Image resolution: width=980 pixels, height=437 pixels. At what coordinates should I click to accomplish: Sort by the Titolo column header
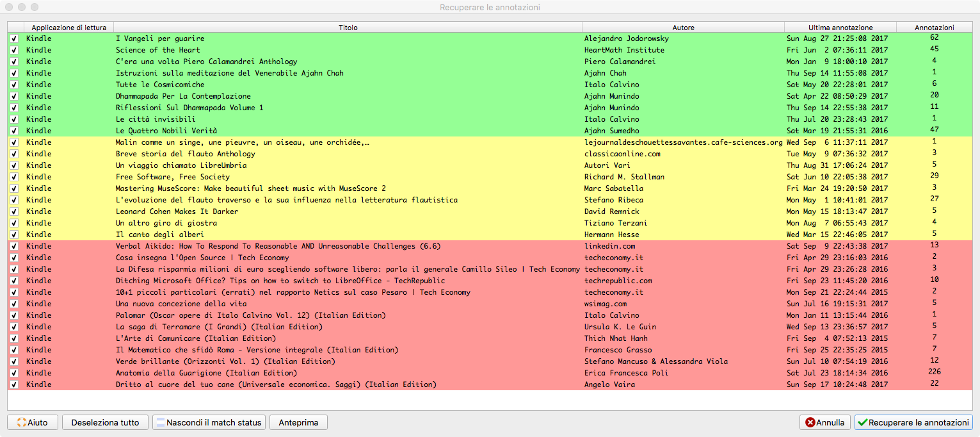tap(348, 28)
